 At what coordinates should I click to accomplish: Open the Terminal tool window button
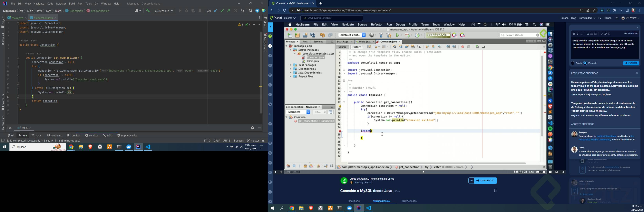tap(73, 135)
